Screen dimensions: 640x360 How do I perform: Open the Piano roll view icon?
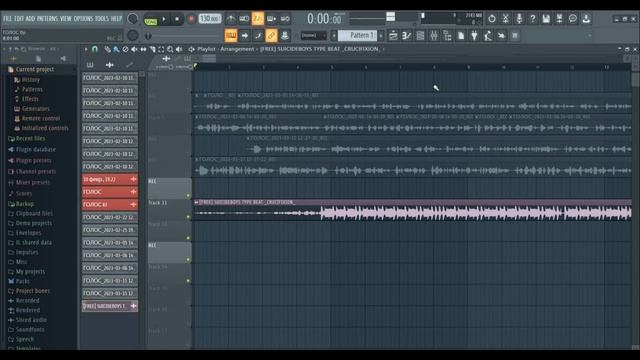(407, 36)
